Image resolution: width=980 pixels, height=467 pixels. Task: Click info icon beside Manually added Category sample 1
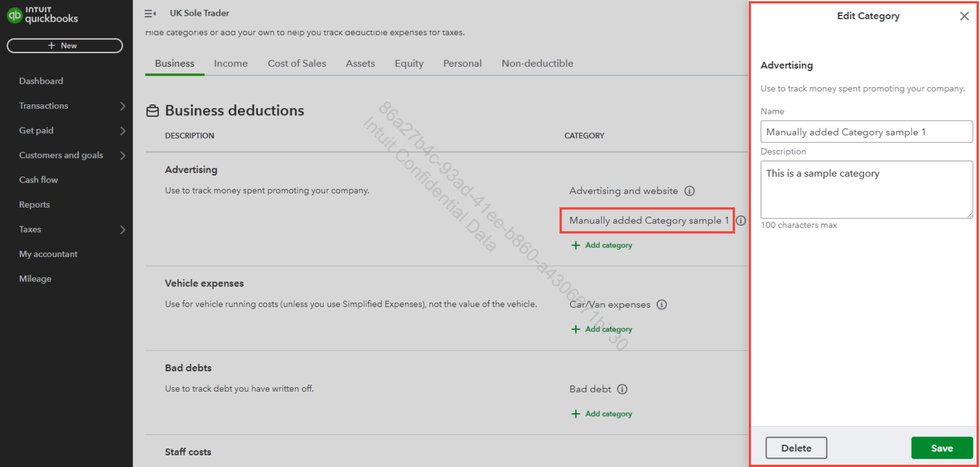tap(741, 221)
